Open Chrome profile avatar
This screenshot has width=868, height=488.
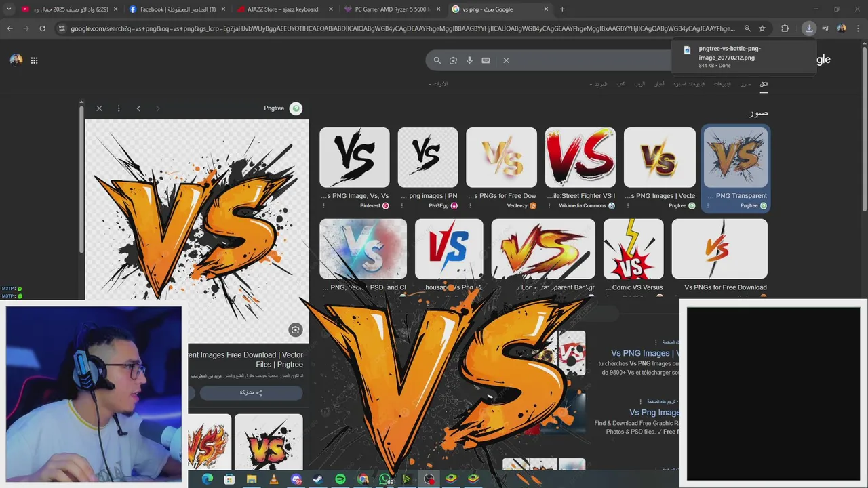click(842, 28)
